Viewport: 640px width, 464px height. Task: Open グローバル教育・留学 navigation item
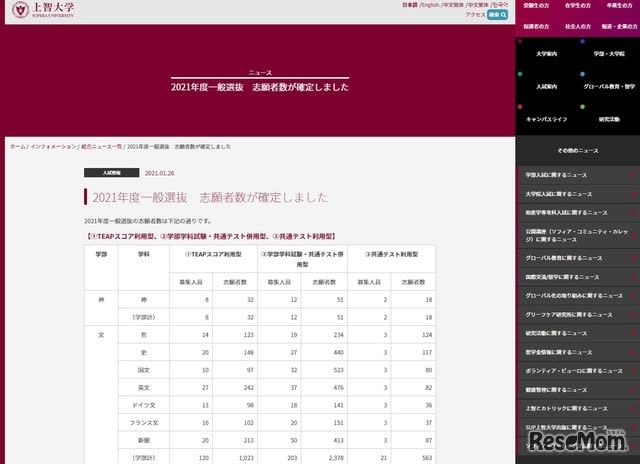point(609,87)
